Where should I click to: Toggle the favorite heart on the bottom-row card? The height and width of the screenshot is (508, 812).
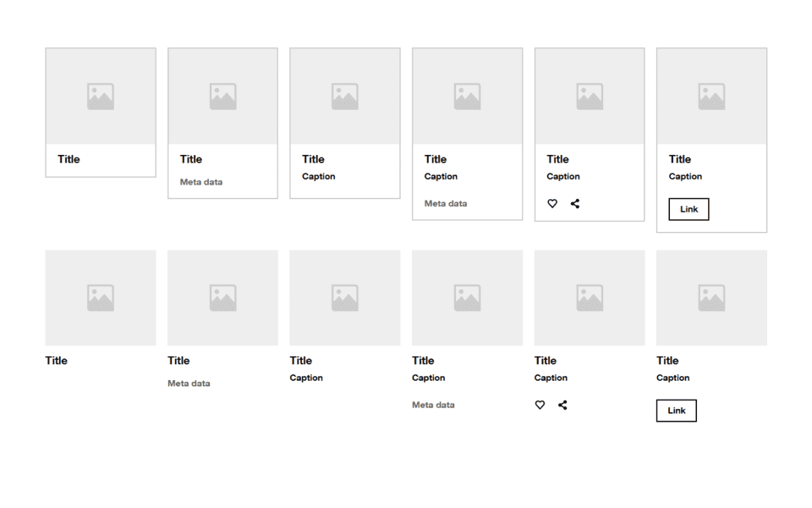click(540, 405)
